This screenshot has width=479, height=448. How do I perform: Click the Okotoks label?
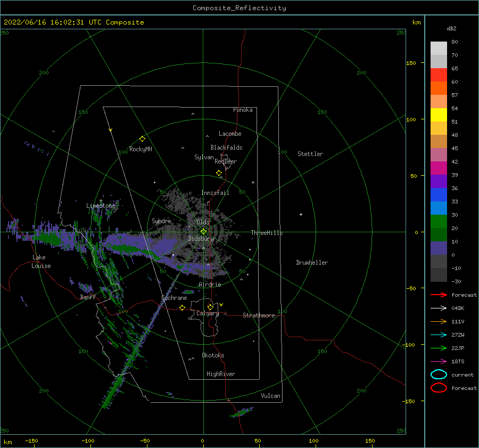[213, 355]
